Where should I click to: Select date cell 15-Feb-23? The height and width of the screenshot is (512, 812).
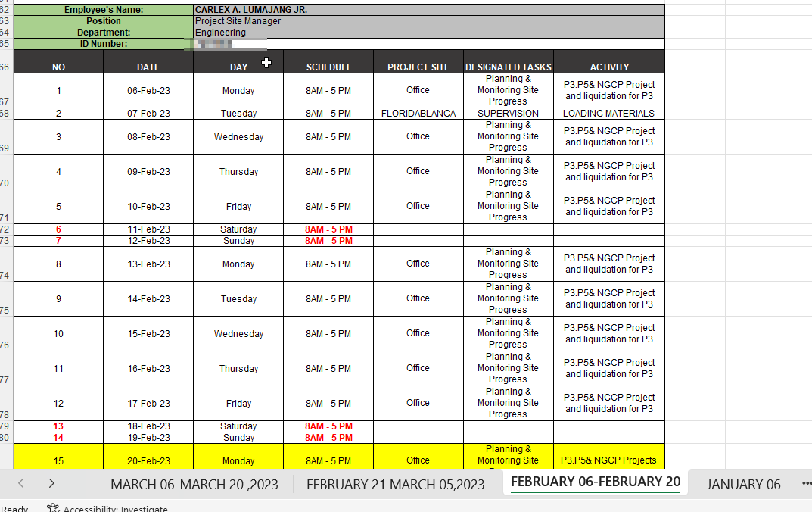pos(148,334)
